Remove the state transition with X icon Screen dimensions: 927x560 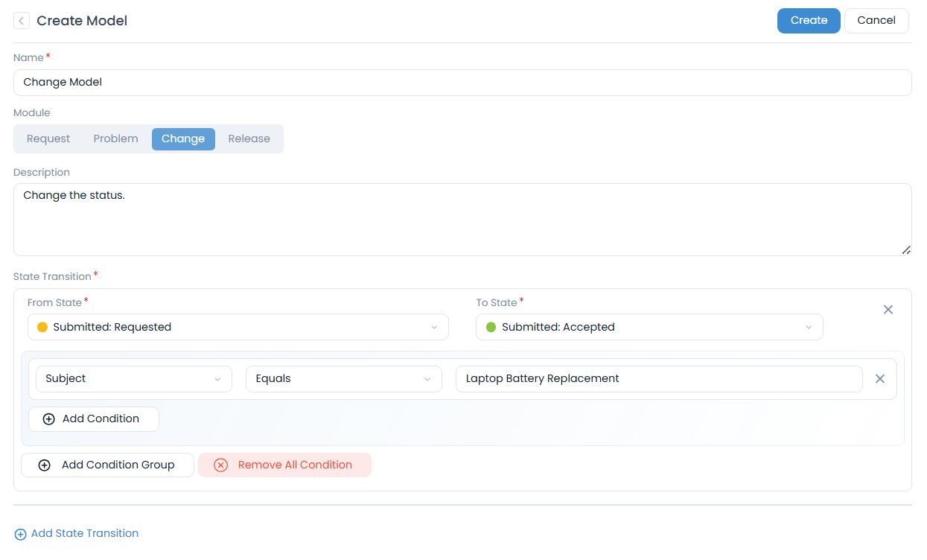(x=888, y=310)
